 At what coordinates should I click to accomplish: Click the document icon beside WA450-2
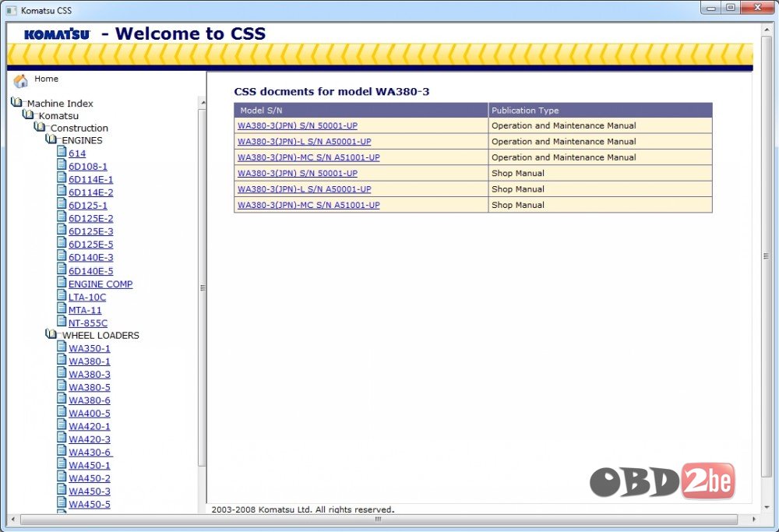coord(62,476)
